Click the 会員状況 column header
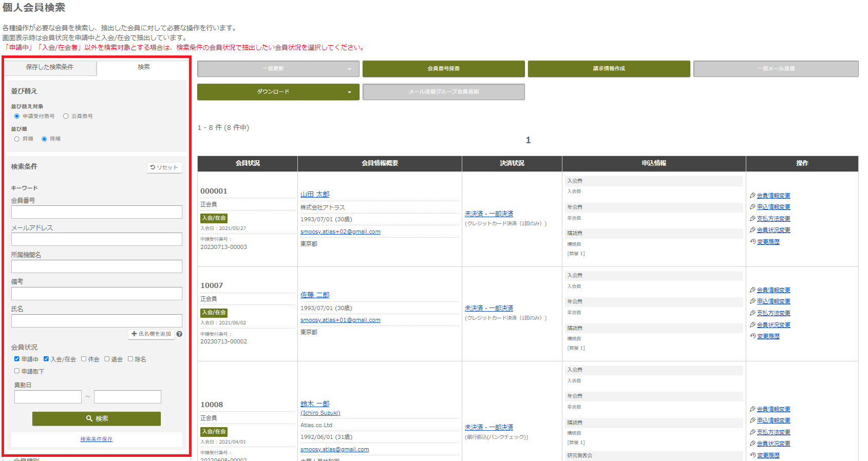The image size is (868, 461). (248, 163)
